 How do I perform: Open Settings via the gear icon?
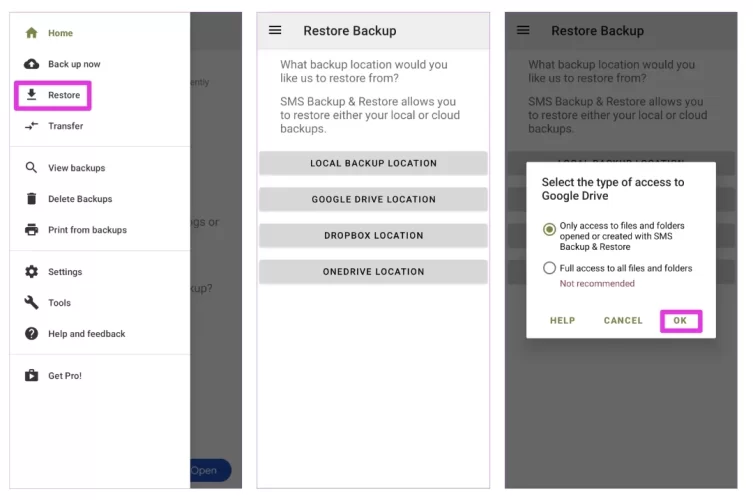coord(31,272)
